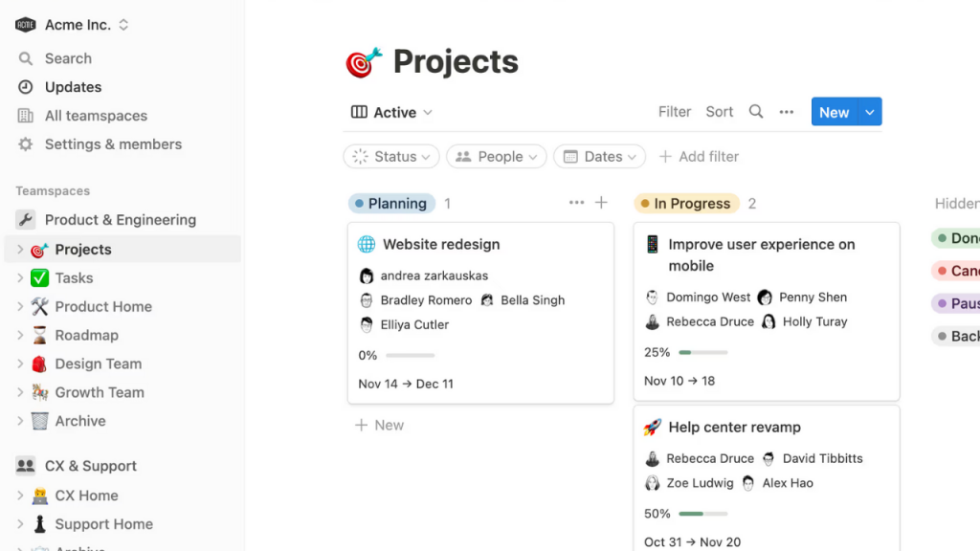
Task: Click the blue New button
Action: [835, 112]
